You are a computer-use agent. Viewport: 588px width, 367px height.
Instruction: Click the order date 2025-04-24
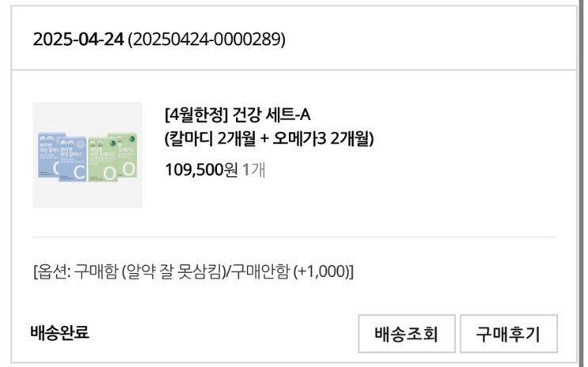[x=78, y=40]
